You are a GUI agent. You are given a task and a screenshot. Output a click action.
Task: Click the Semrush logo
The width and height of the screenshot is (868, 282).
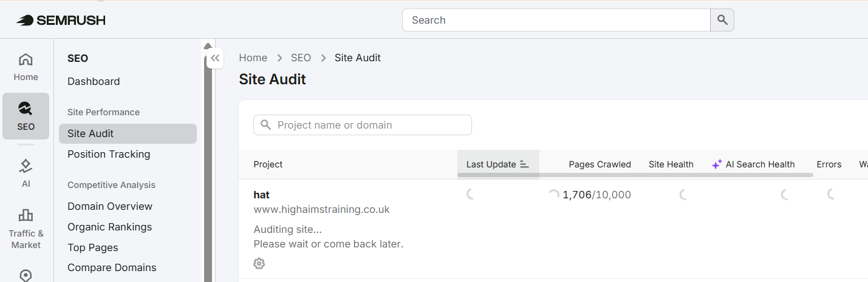coord(61,20)
